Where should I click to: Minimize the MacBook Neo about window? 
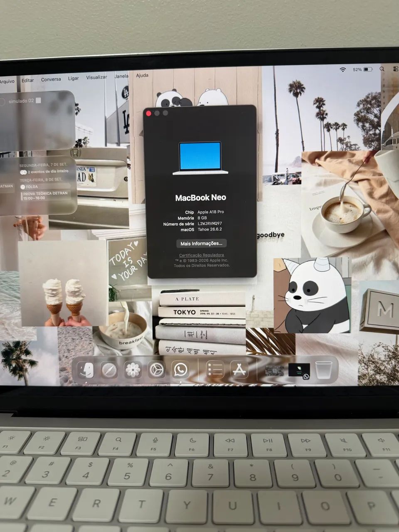click(157, 113)
